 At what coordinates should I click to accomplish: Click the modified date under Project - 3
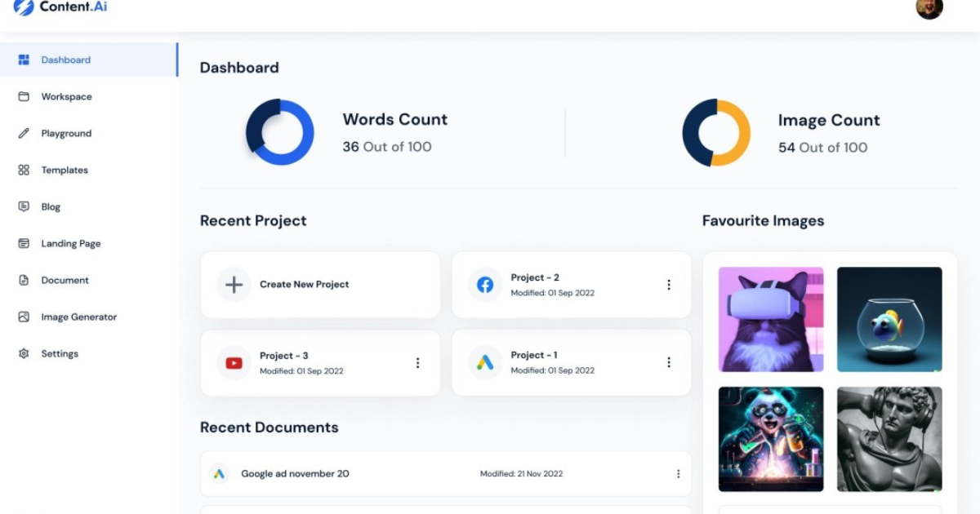pyautogui.click(x=301, y=371)
